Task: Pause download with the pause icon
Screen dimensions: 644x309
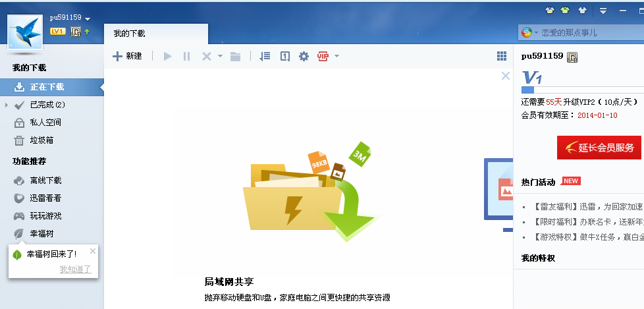Action: pyautogui.click(x=186, y=56)
